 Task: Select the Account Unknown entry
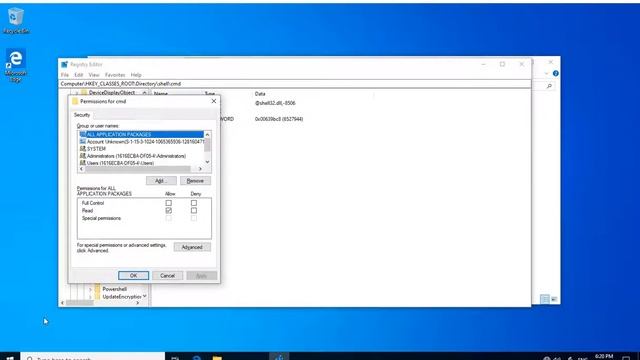(x=141, y=142)
